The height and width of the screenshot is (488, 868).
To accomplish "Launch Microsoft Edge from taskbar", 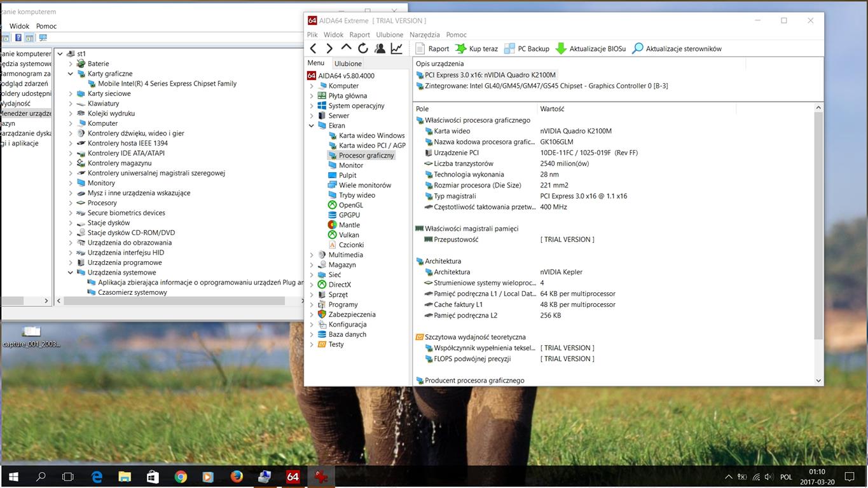I will (97, 477).
